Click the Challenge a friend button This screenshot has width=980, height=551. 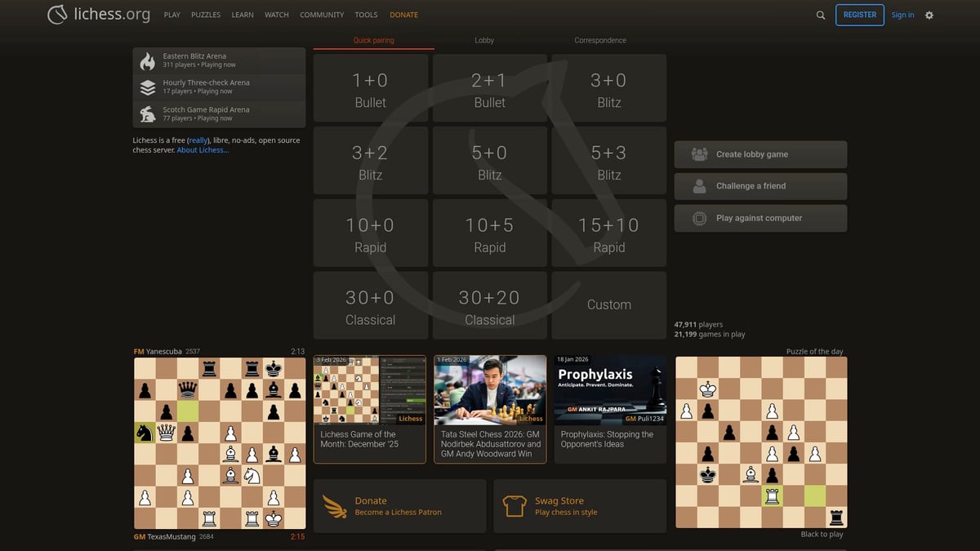[759, 186]
